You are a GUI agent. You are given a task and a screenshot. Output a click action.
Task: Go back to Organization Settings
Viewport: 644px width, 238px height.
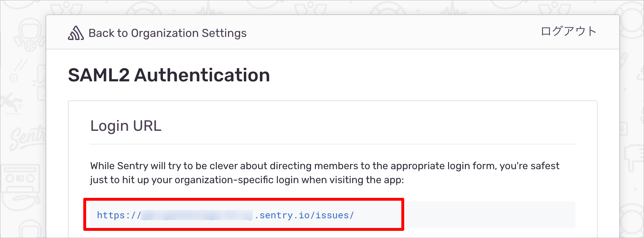coord(167,33)
